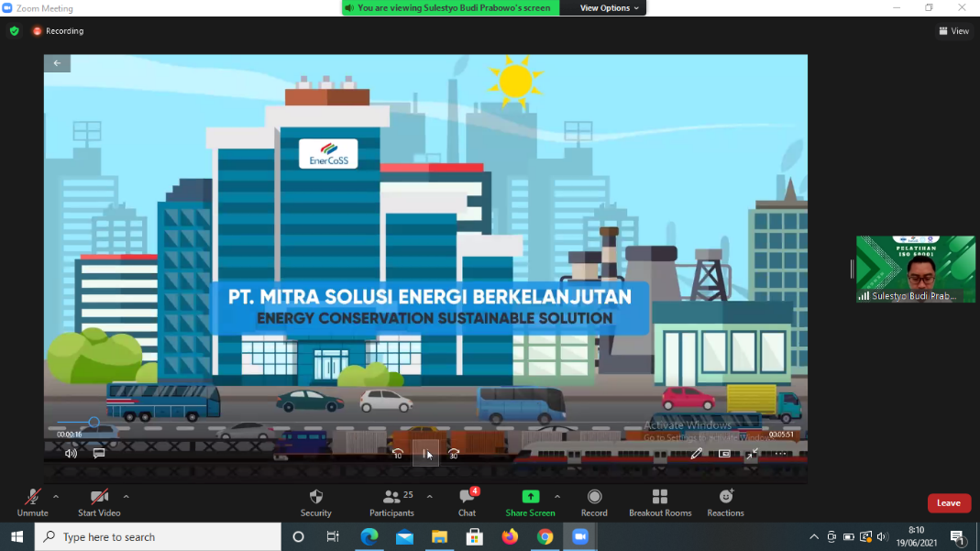Click the signal bars on presenter thumbnail
This screenshot has height=551, width=980.
pyautogui.click(x=864, y=296)
